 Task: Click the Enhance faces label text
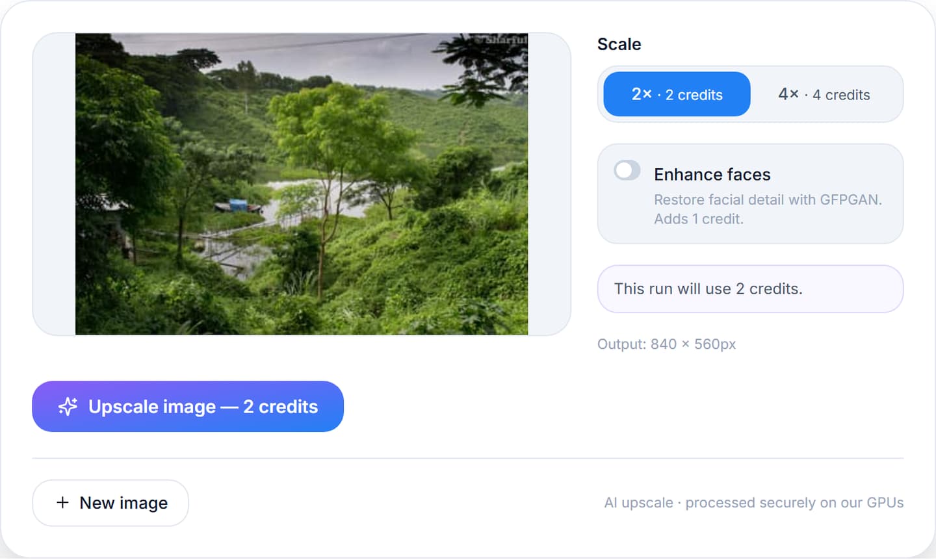[x=712, y=175]
